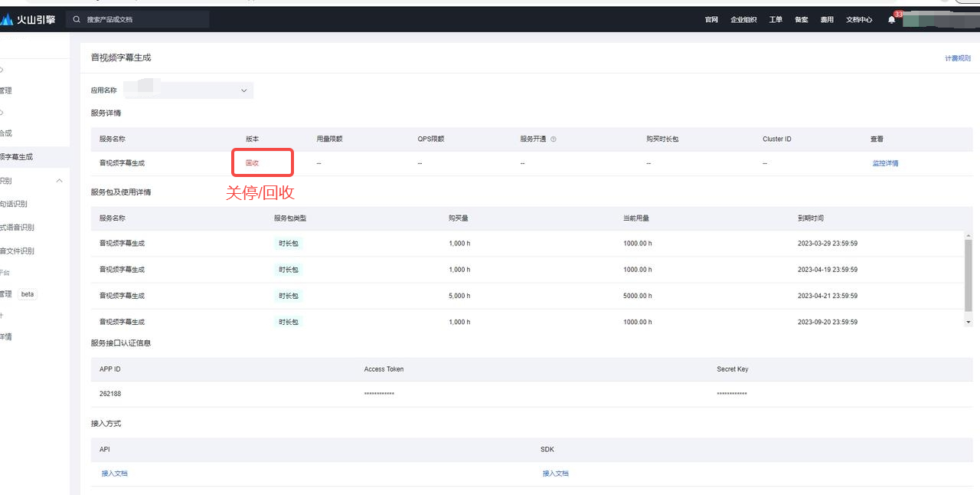Click the beta badge in the sidebar
The image size is (980, 495).
tap(28, 294)
